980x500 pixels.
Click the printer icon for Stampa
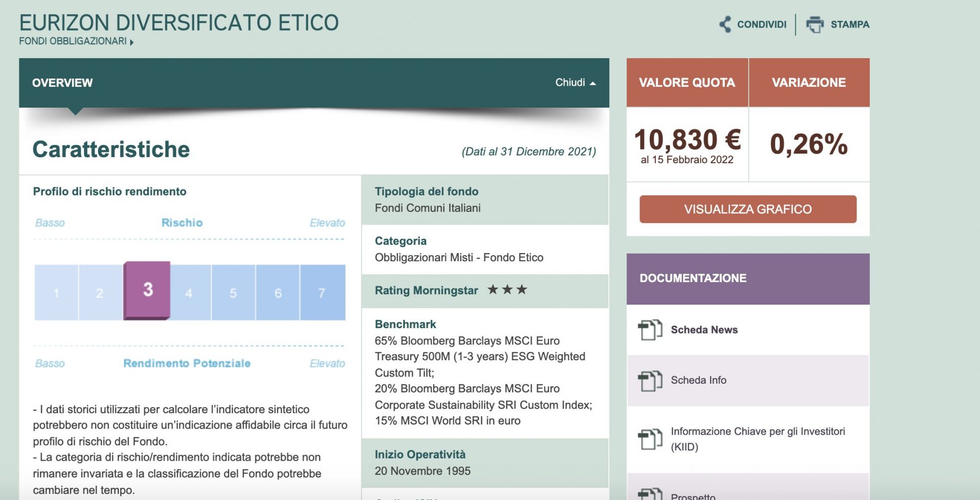pyautogui.click(x=815, y=24)
